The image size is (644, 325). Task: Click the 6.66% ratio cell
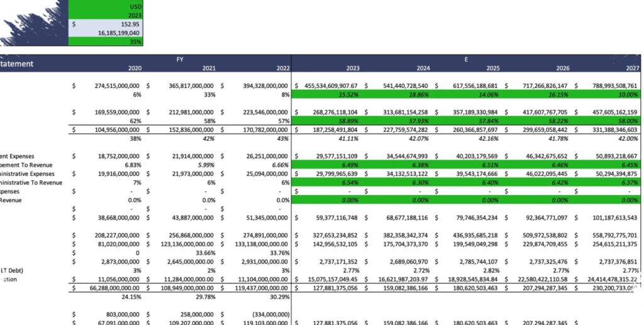pyautogui.click(x=280, y=165)
